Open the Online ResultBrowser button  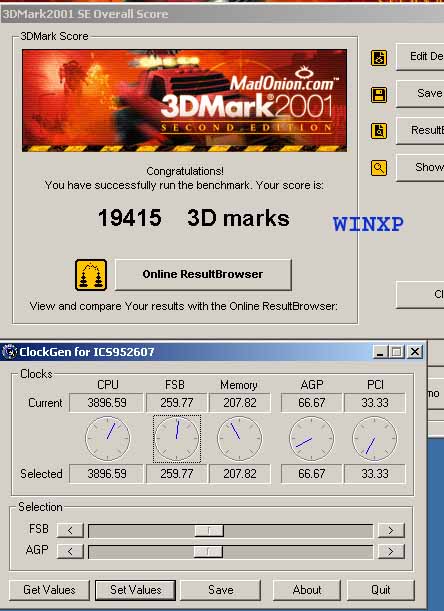point(203,274)
